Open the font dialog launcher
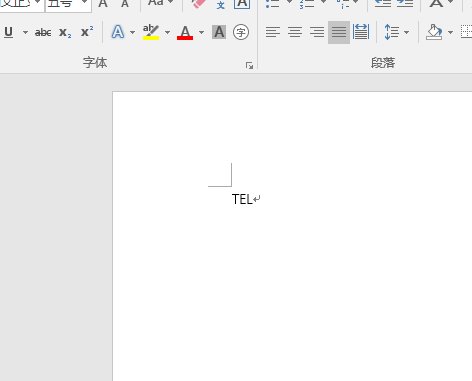Viewport: 472px width, 381px height. coord(249,66)
